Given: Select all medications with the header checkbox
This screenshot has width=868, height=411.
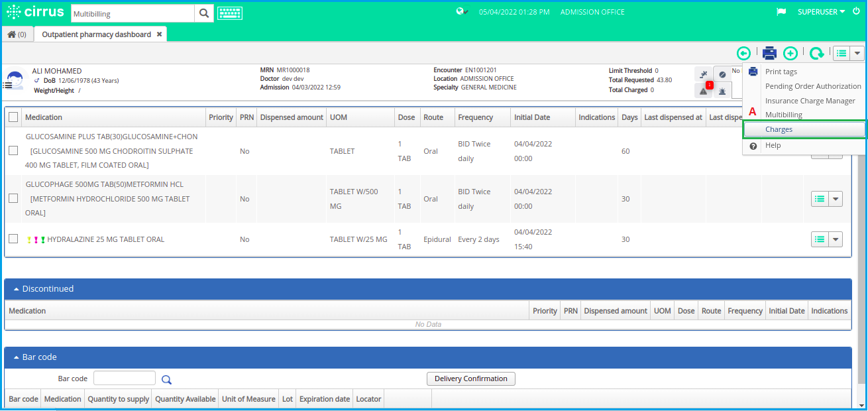Looking at the screenshot, I should pyautogui.click(x=13, y=116).
